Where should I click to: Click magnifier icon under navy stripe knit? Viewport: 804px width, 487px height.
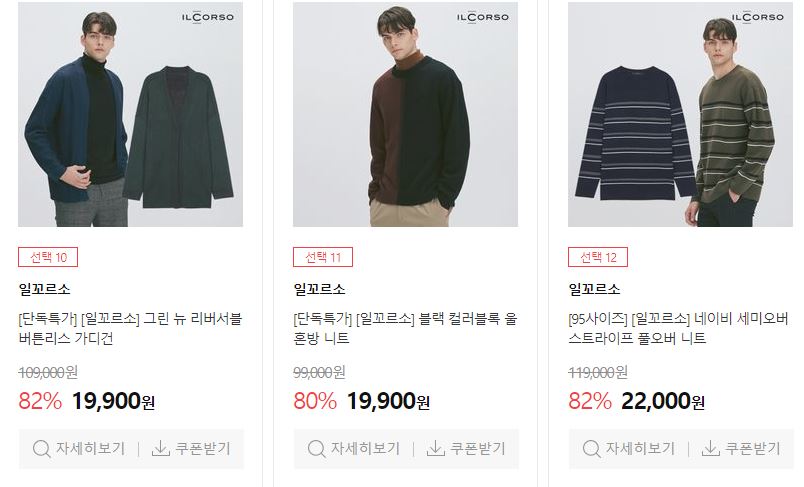pos(591,449)
